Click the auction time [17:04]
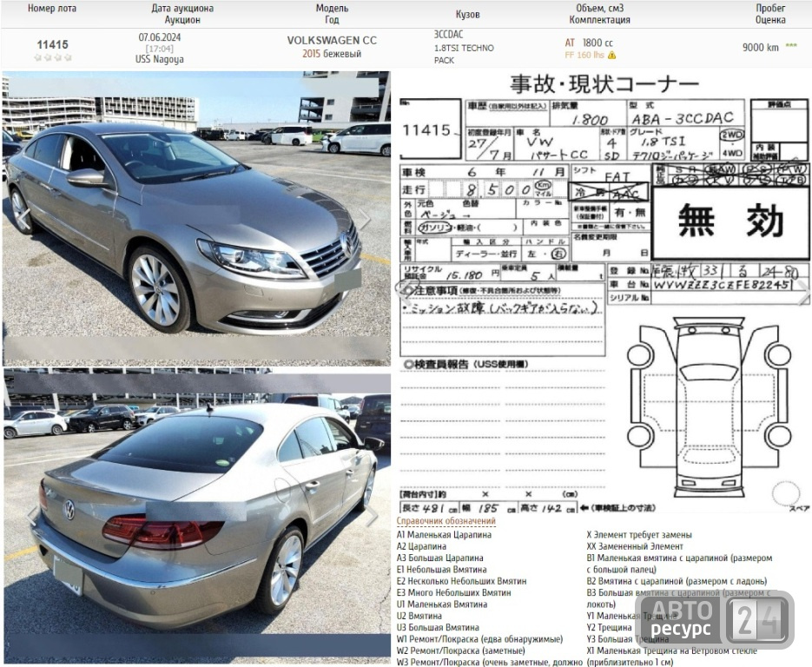The height and width of the screenshot is (667, 812). (x=160, y=49)
